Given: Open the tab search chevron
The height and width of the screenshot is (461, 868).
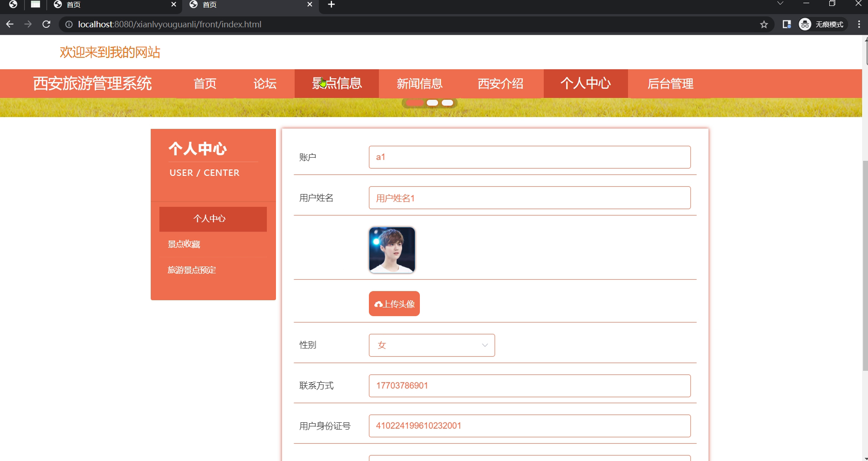Looking at the screenshot, I should 780,4.
